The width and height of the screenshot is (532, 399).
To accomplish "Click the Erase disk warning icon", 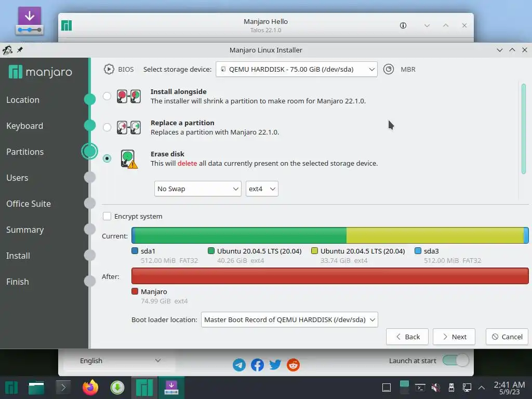I will [129, 159].
